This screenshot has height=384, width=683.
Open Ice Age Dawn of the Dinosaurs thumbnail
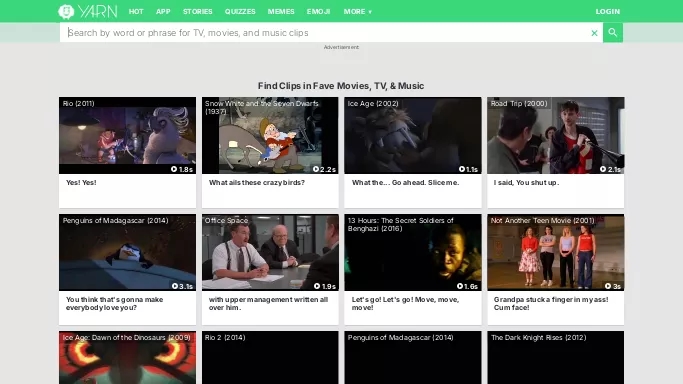(127, 357)
